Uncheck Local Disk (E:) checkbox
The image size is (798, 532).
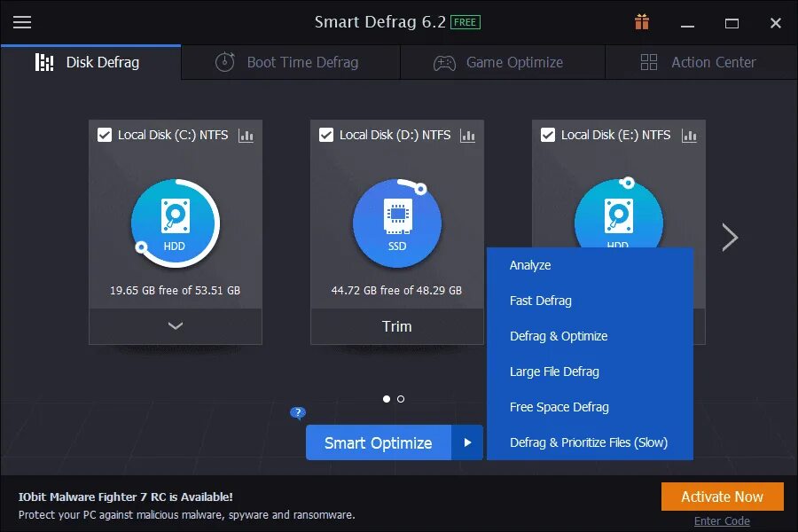point(548,135)
